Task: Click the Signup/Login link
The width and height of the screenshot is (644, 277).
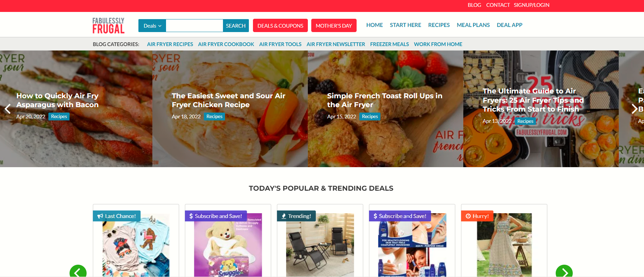Action: [x=531, y=5]
